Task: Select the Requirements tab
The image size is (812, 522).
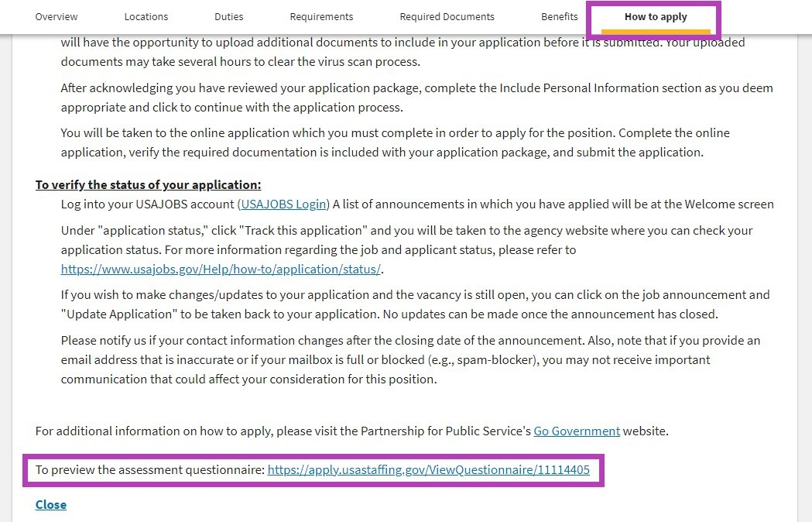Action: (x=321, y=16)
